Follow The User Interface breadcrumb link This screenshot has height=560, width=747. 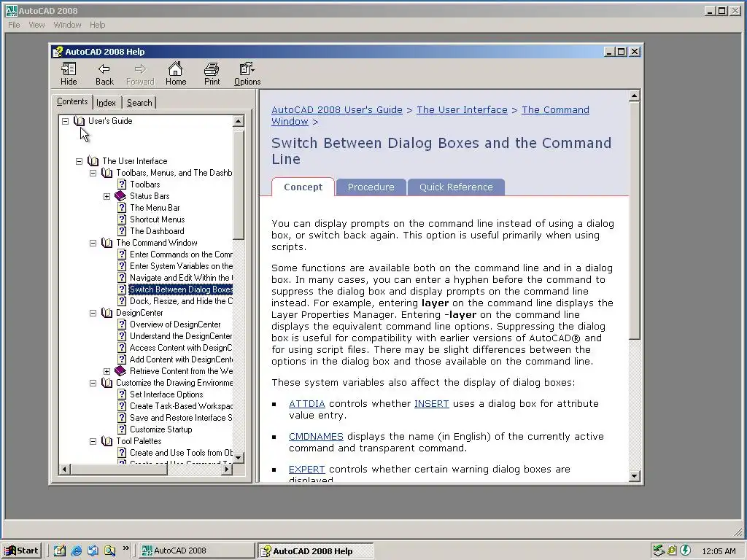(x=462, y=109)
